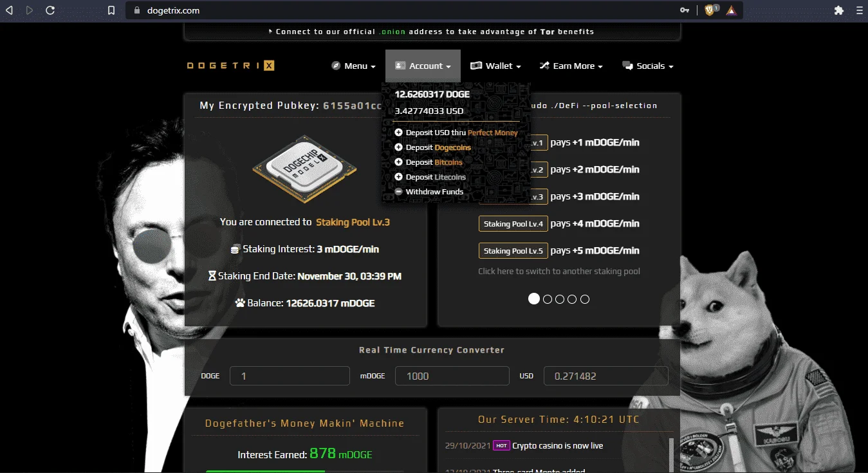This screenshot has height=473, width=868.
Task: Click 'pays +5 mDOGE/min' text
Action: pos(595,251)
